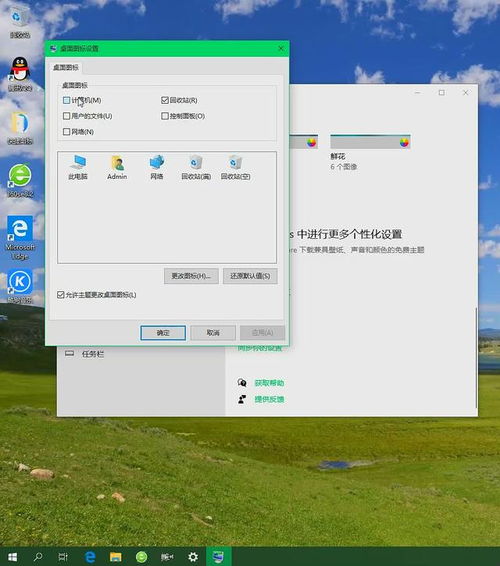This screenshot has height=566, width=500.
Task: Select the 桌面图标 tab in dialog
Action: (x=66, y=68)
